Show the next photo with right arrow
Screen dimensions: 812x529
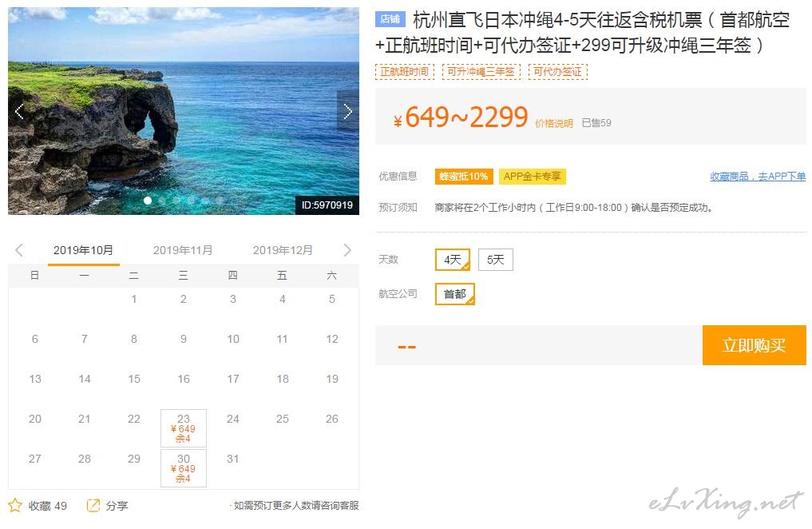[x=348, y=111]
